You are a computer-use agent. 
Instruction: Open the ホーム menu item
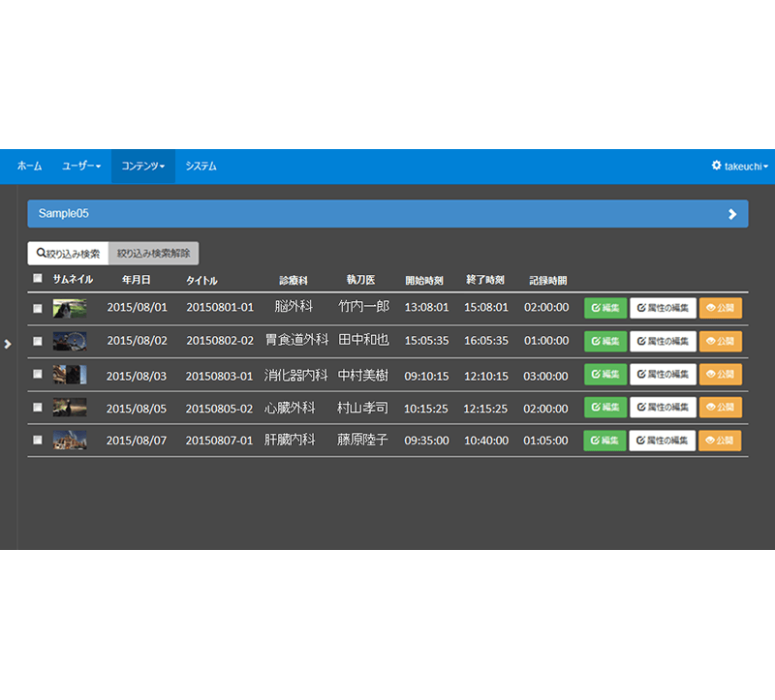(30, 166)
